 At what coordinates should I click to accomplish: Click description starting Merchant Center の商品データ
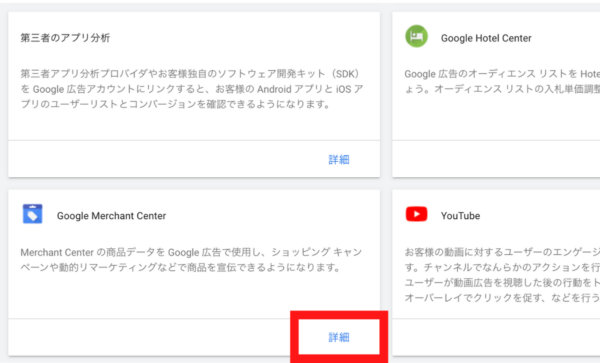(x=191, y=260)
